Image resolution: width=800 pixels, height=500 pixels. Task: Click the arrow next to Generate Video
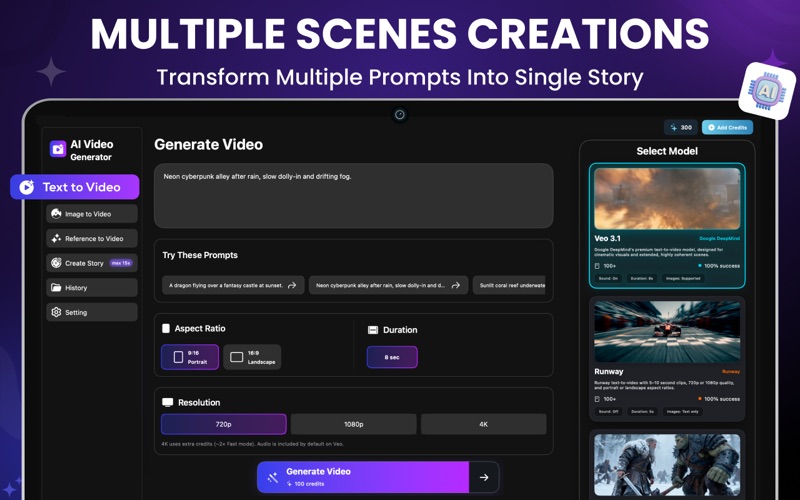click(484, 477)
